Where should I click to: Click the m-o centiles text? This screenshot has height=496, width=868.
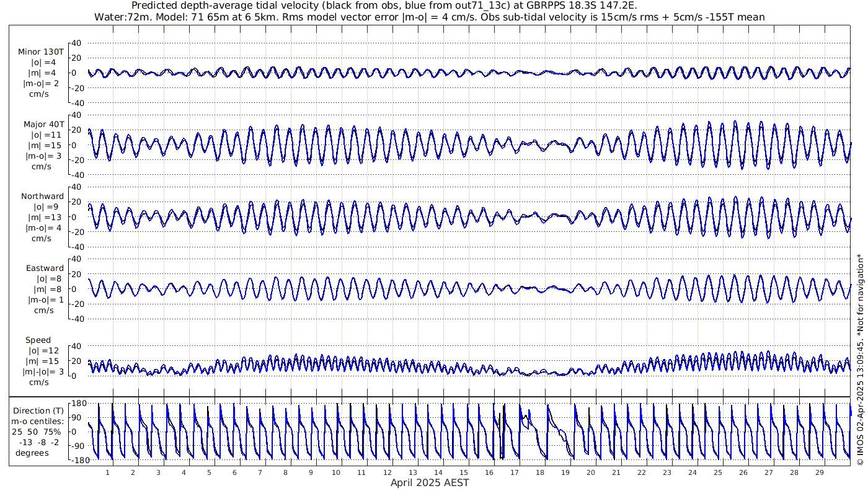(38, 422)
